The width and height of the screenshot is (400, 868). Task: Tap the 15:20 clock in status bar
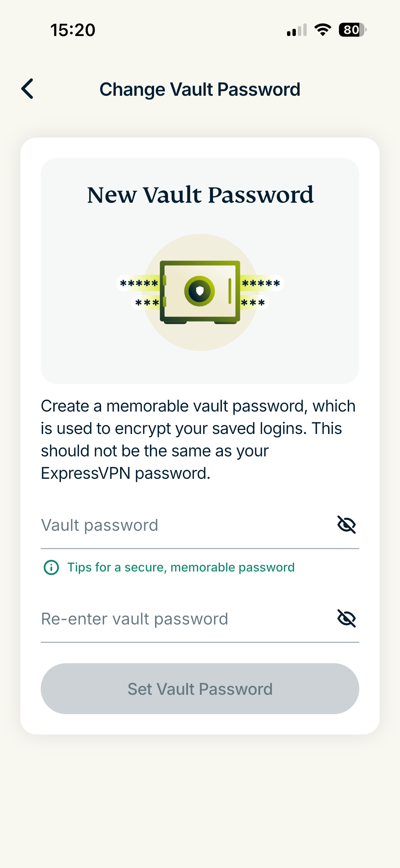coord(73,30)
